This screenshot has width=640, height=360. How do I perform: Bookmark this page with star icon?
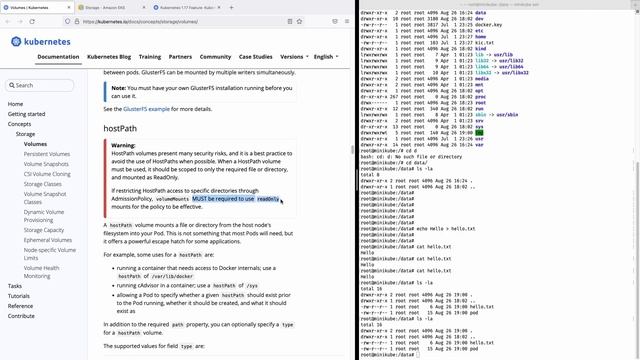coord(299,21)
